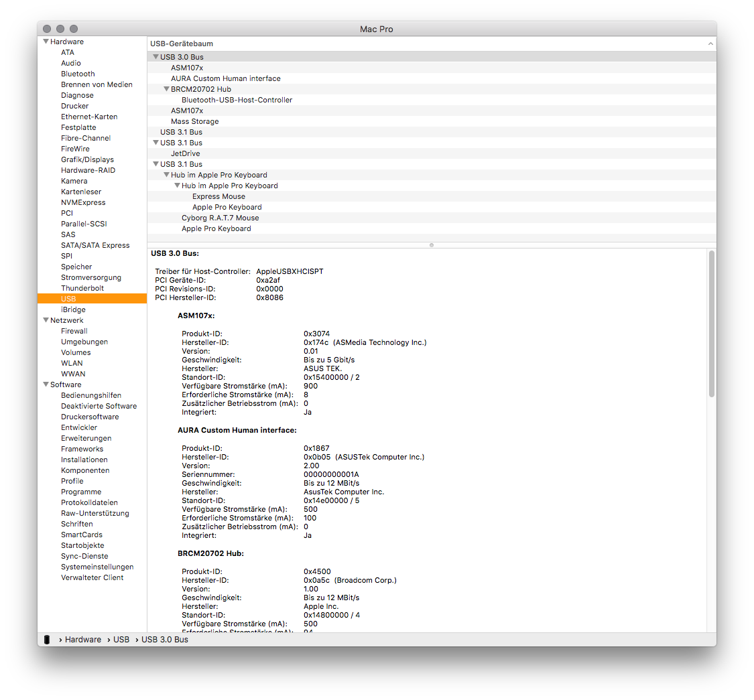Collapse the USB 3.1 Bus containing JetDrive
Screen dimensions: 754x700
pyautogui.click(x=155, y=143)
